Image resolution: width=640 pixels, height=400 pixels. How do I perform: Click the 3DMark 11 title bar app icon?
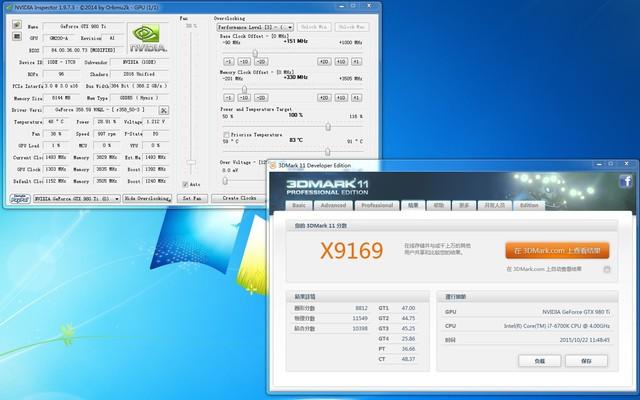(273, 166)
